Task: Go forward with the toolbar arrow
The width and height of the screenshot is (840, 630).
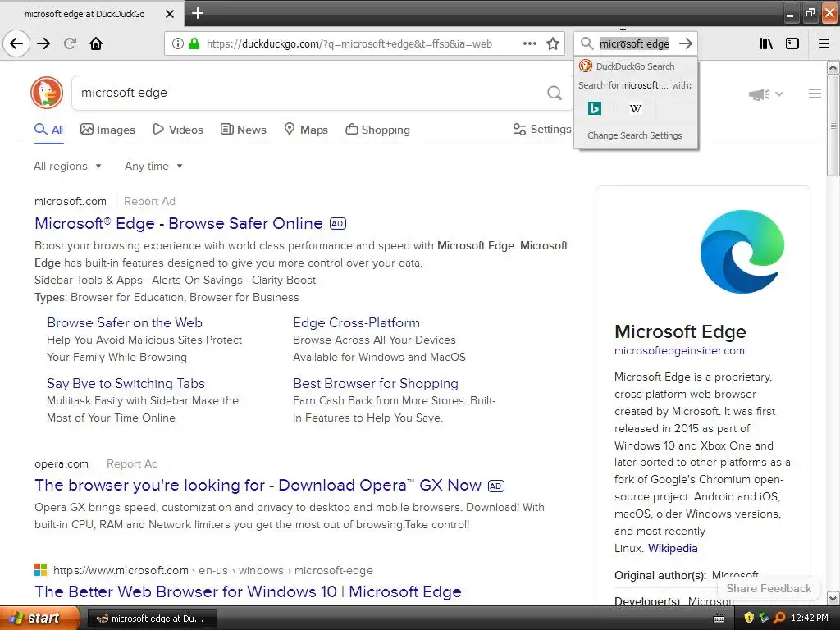Action: point(43,43)
